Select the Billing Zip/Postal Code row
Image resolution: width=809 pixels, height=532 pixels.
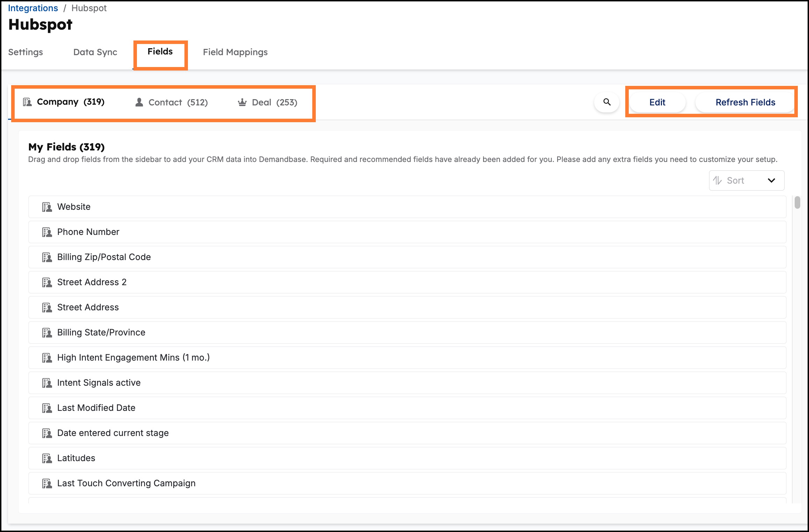coord(407,257)
